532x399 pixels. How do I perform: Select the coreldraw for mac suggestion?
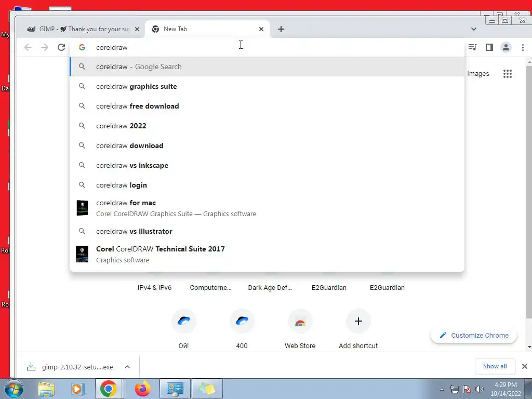267,208
